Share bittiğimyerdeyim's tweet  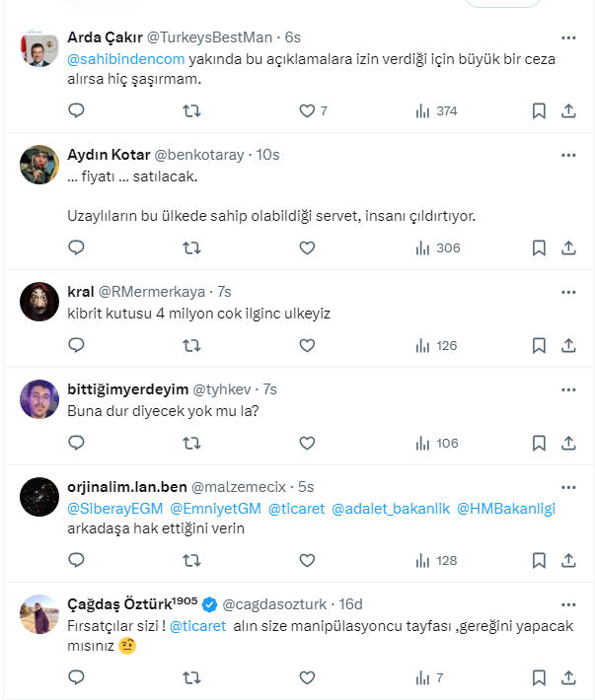click(x=568, y=444)
